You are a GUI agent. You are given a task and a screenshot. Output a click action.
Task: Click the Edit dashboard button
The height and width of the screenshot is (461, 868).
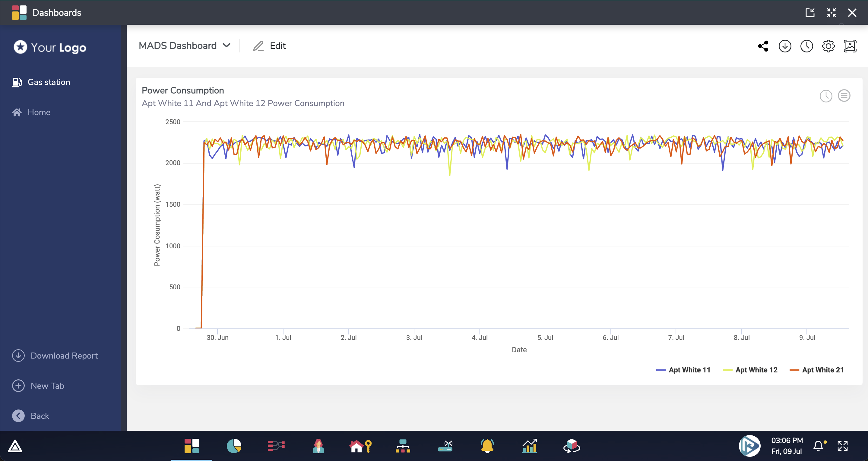[x=269, y=45]
